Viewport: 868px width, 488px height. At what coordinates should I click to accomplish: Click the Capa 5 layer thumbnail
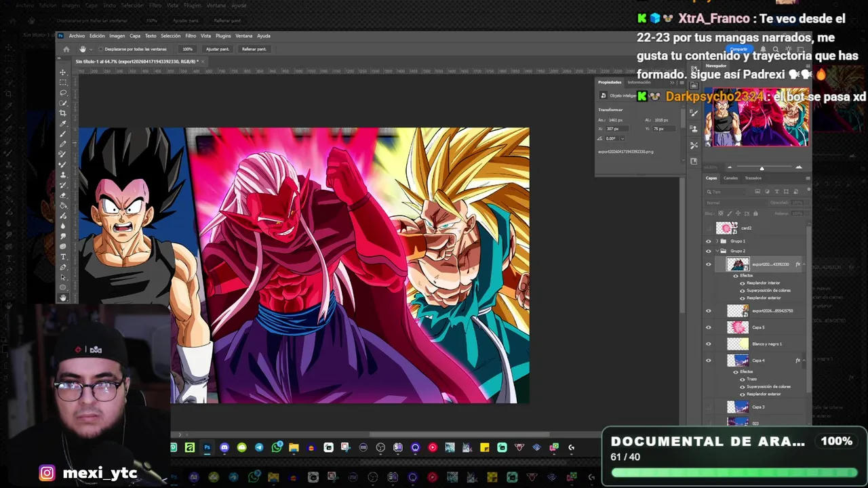click(x=738, y=327)
